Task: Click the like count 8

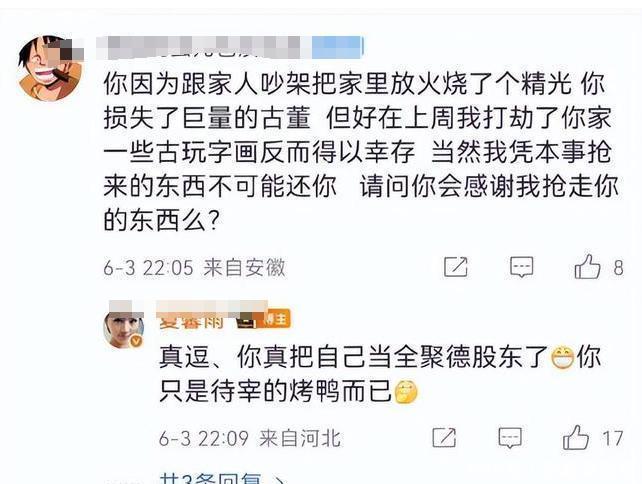Action: coord(618,268)
